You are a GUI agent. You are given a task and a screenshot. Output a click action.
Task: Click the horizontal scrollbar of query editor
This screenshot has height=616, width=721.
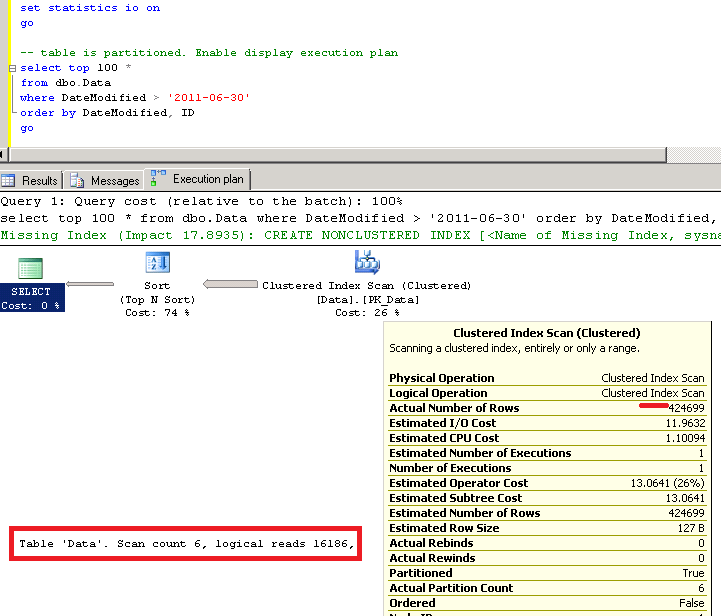click(x=338, y=155)
